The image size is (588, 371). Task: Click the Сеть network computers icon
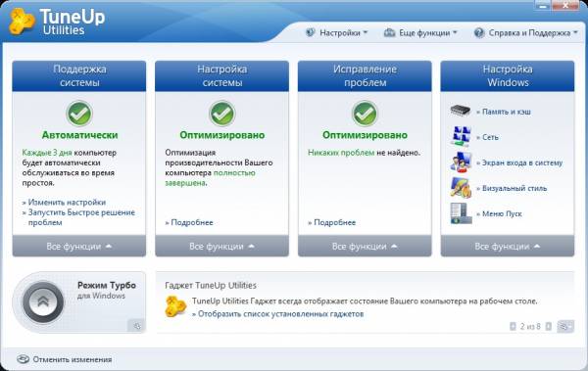(461, 137)
